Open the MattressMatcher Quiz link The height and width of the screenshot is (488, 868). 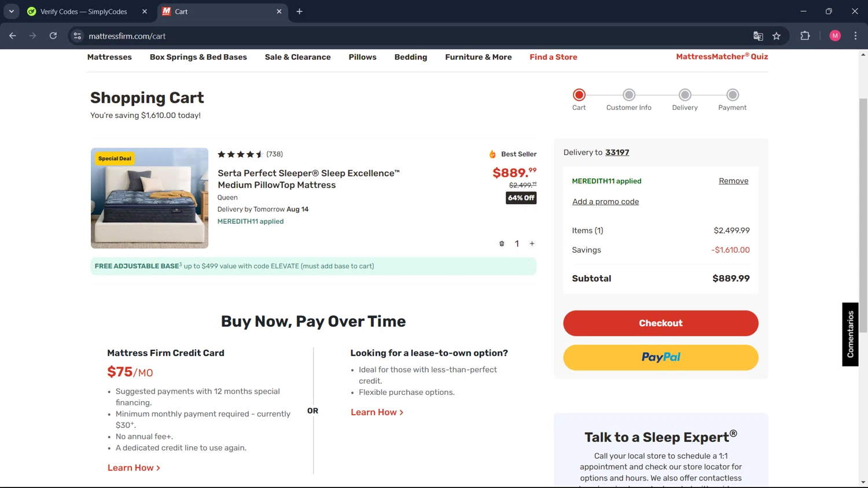click(722, 57)
